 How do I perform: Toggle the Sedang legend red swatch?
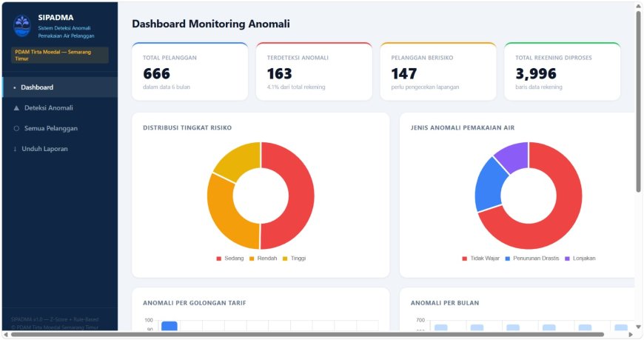point(219,259)
